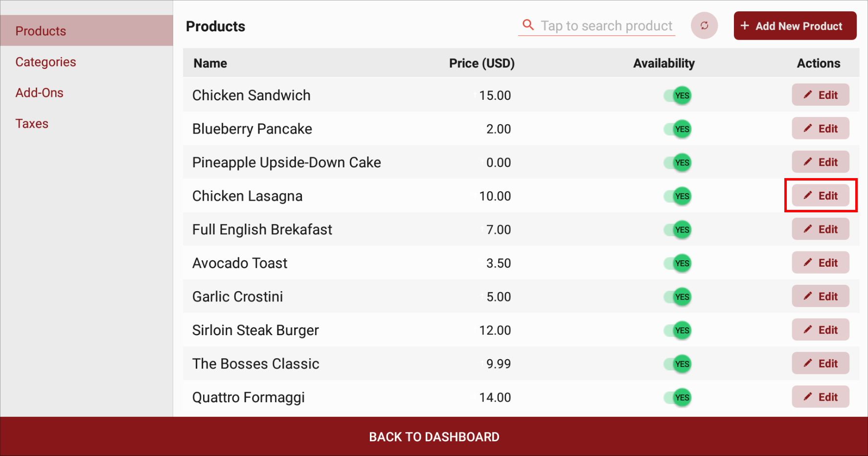The width and height of the screenshot is (868, 456).
Task: Click pencil icon for Garlic Crostini
Action: (x=808, y=296)
